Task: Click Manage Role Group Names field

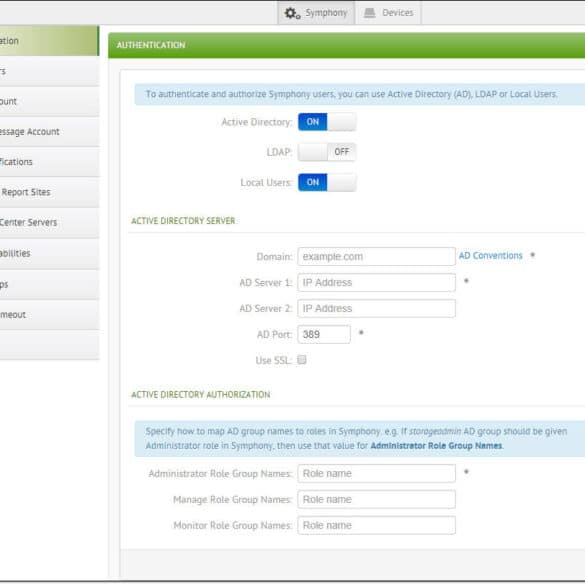Action: pyautogui.click(x=376, y=499)
